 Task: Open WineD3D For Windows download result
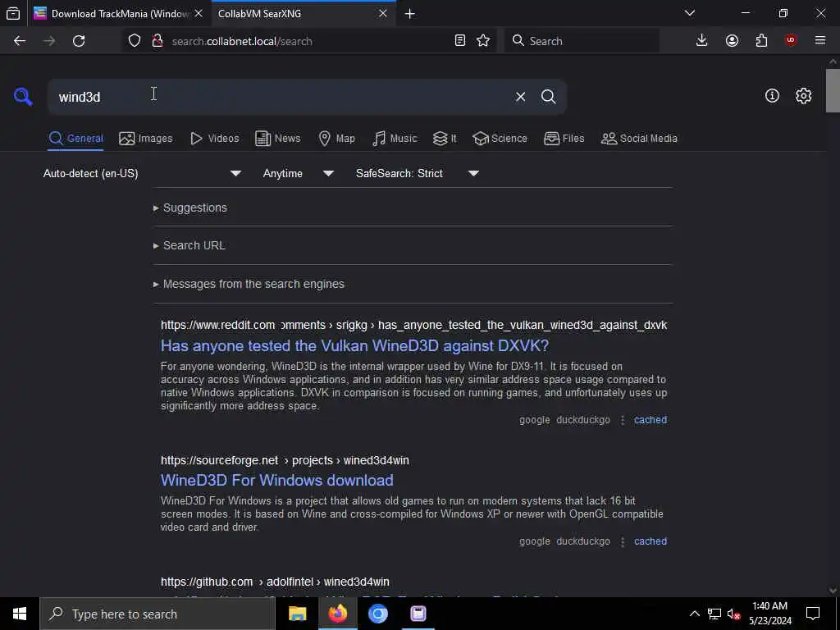point(277,481)
